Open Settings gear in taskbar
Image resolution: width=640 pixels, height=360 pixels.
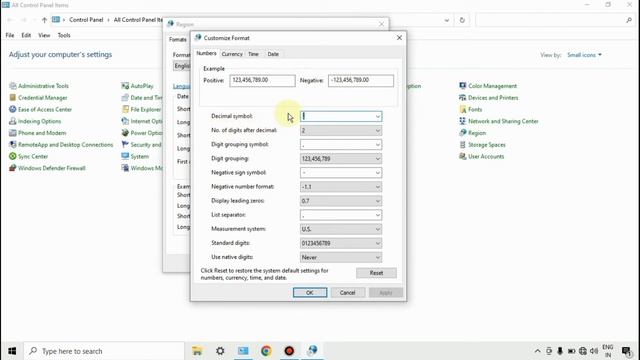220,351
